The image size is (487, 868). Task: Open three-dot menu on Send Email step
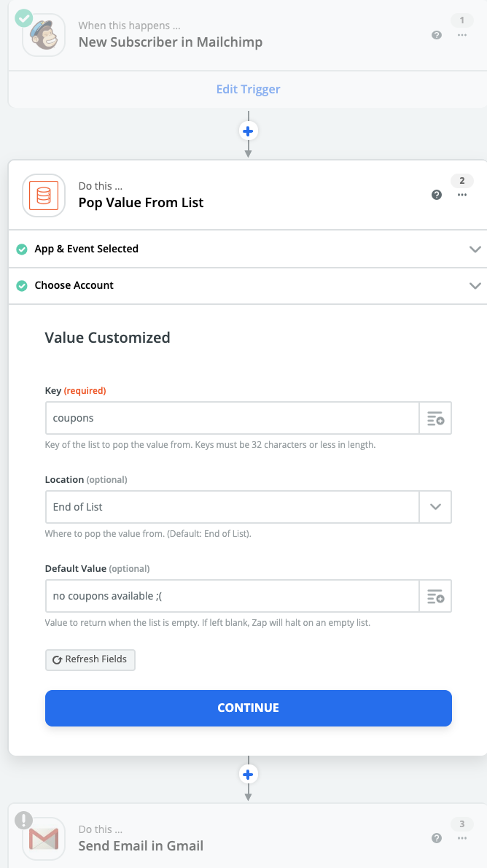pos(462,839)
